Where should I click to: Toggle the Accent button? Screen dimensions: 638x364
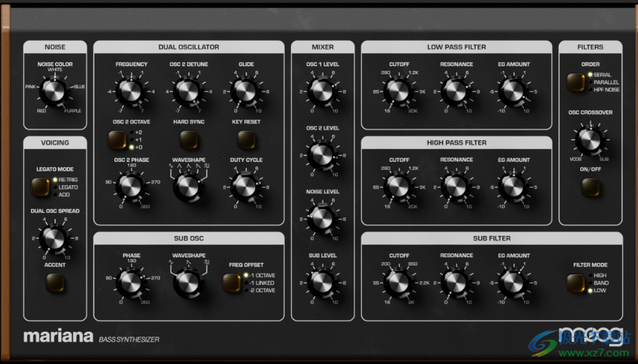pos(55,283)
